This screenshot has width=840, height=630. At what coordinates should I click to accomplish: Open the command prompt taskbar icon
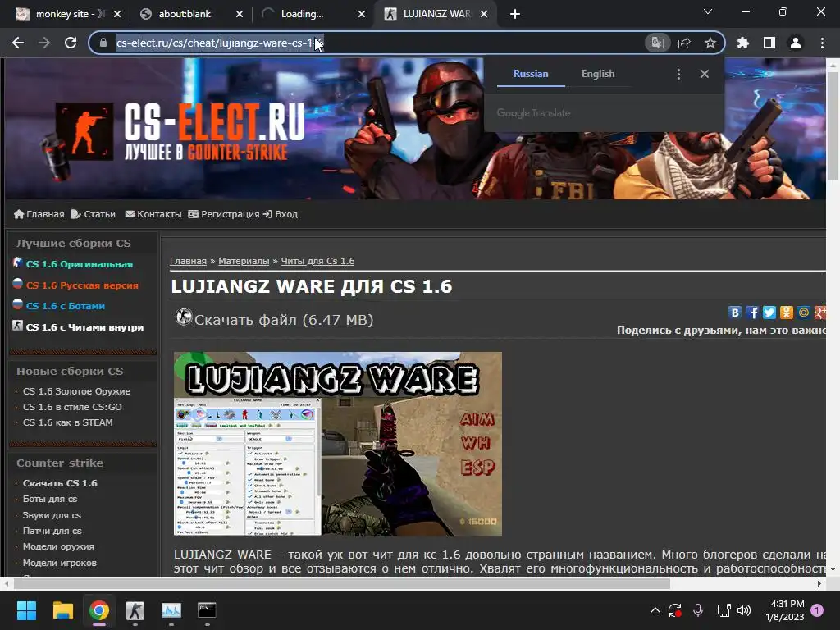tap(207, 610)
